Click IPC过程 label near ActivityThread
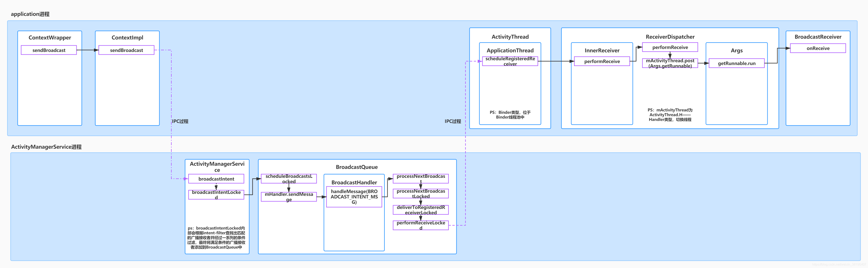Screen dimensions: 868x268 click(x=453, y=121)
